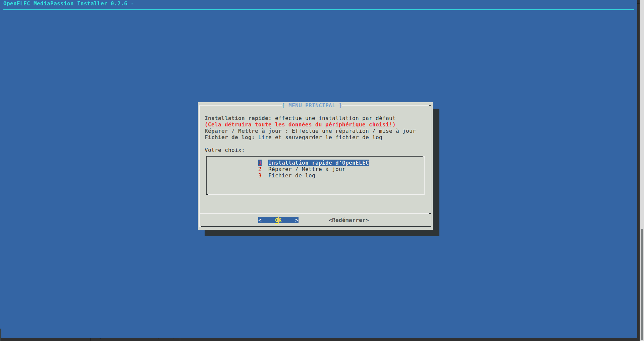Screen dimensions: 644x341
Task: Click the red warning text about data destruction
Action: tap(300, 125)
